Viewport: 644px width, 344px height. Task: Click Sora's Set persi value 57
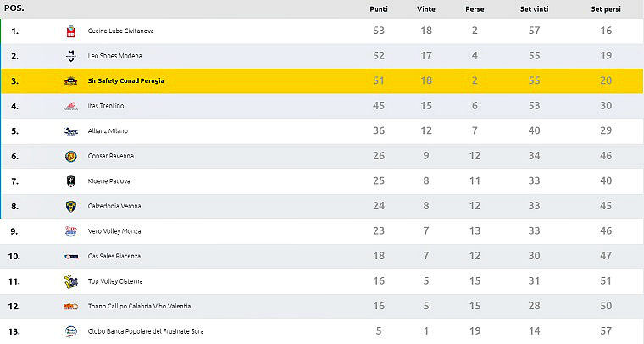(606, 330)
